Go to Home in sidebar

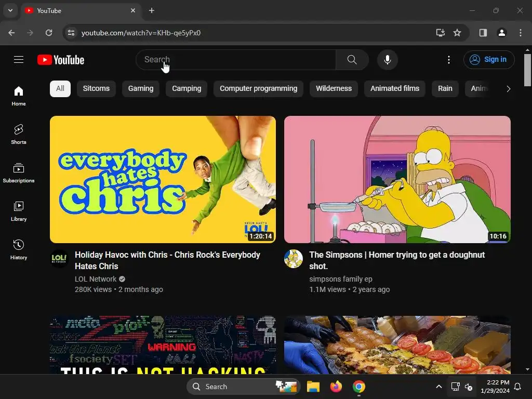coord(19,96)
